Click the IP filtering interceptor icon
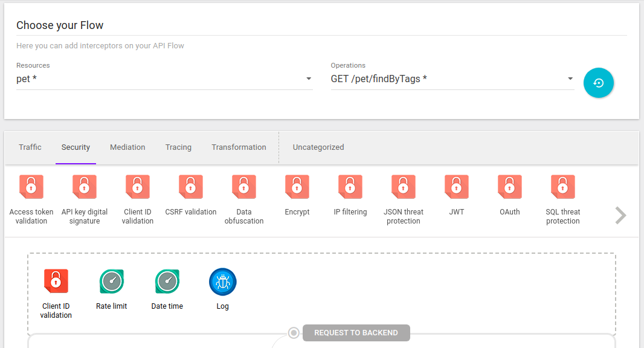This screenshot has width=644, height=348. point(350,187)
